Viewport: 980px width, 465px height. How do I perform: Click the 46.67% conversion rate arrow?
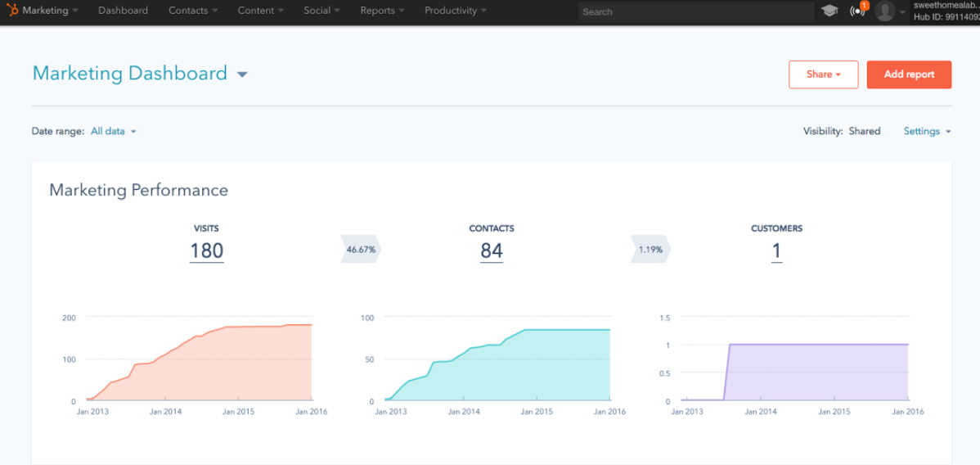(x=361, y=249)
